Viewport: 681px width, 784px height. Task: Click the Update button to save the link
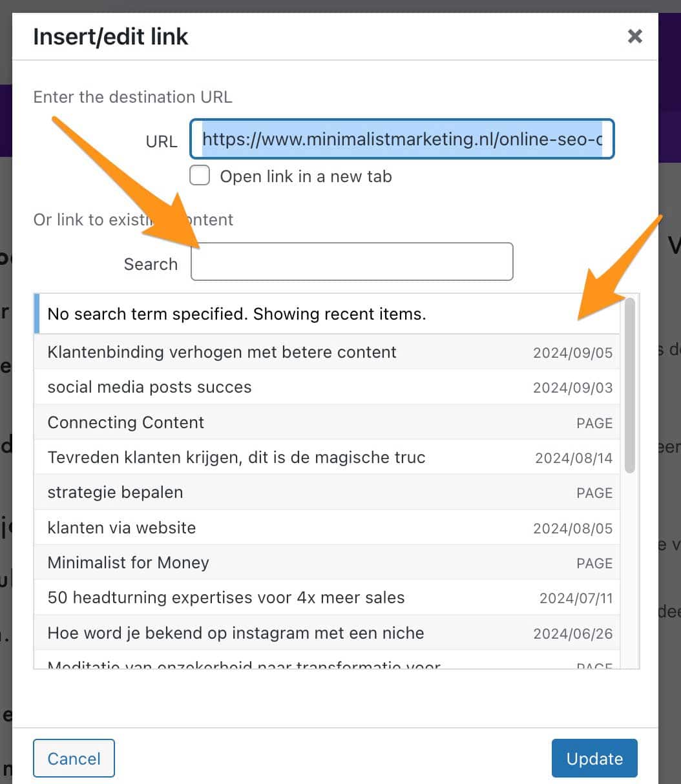[594, 758]
